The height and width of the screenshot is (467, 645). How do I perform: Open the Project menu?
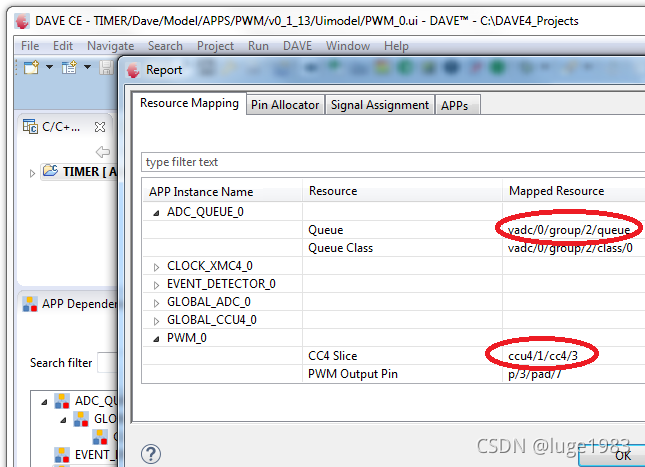tap(215, 46)
